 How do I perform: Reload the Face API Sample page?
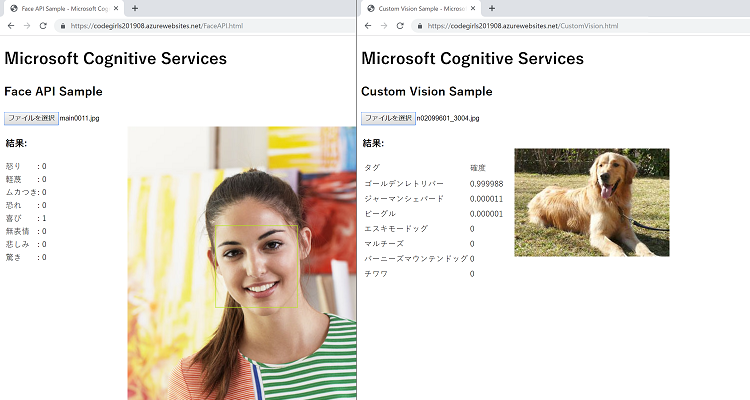click(43, 26)
